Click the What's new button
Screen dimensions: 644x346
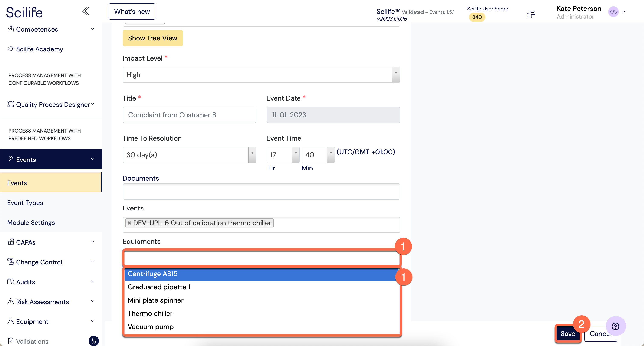coord(132,12)
